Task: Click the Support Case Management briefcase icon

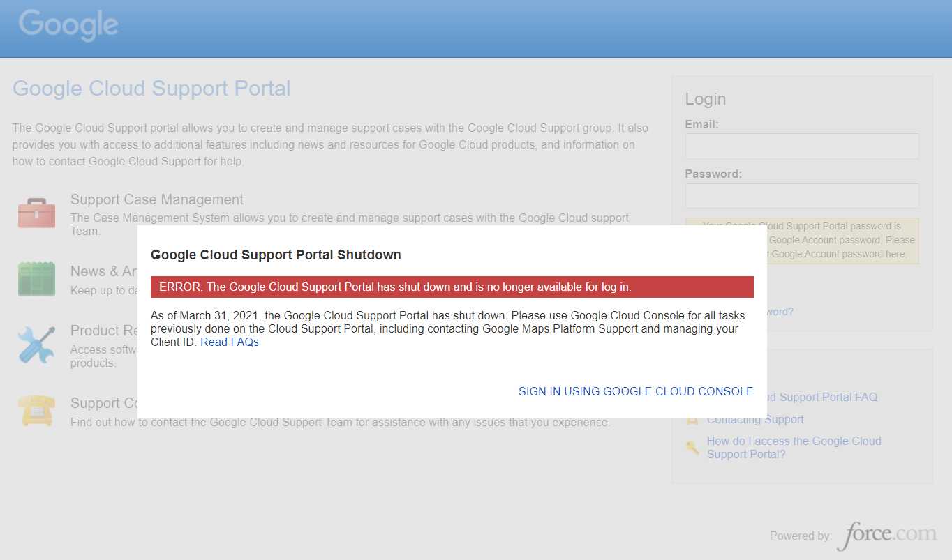Action: point(36,213)
